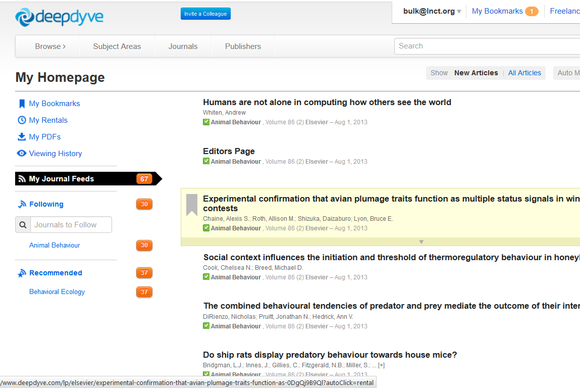Click the Viewing History eye icon

tap(22, 153)
